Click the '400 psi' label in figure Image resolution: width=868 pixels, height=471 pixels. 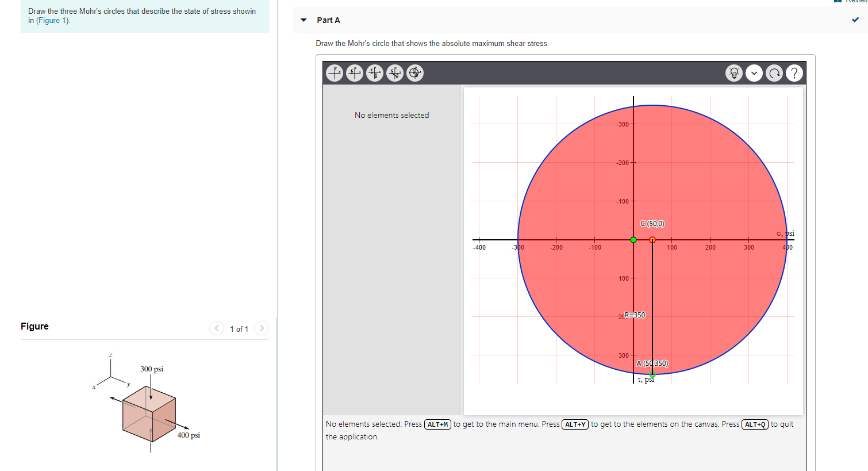point(189,435)
